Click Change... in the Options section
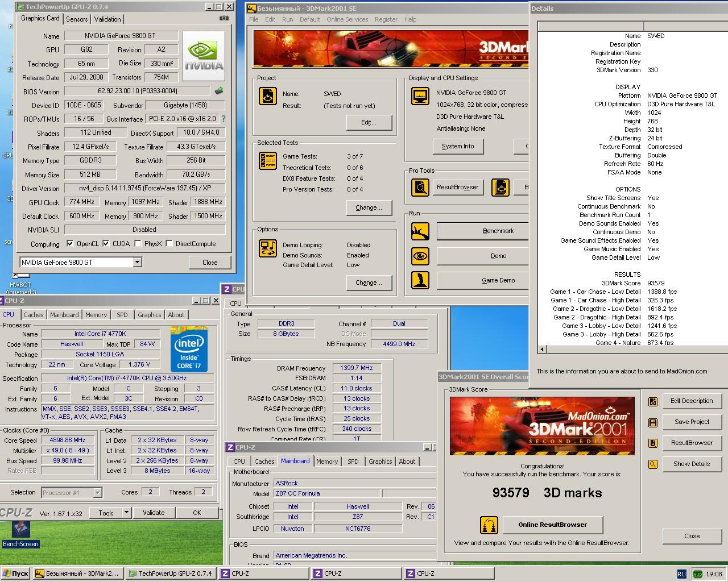 click(369, 282)
